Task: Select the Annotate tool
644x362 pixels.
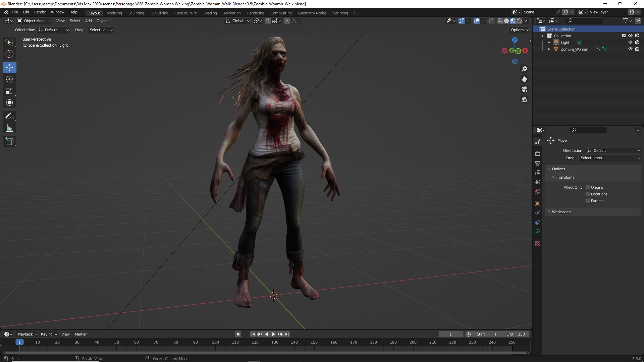Action: tap(9, 116)
